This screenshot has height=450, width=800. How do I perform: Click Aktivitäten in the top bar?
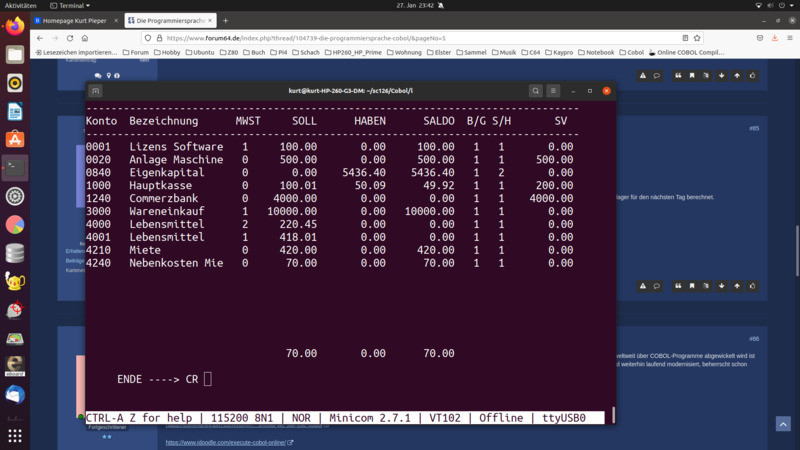pyautogui.click(x=21, y=5)
